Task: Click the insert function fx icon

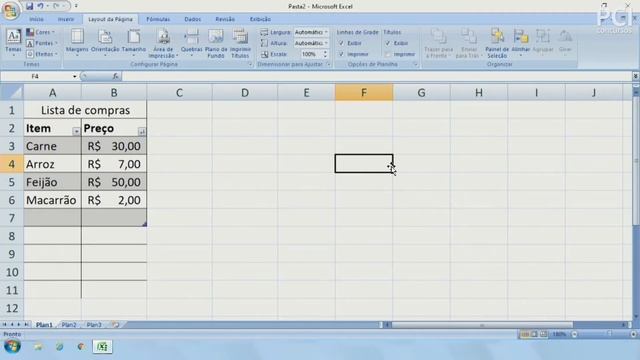Action: [x=116, y=76]
